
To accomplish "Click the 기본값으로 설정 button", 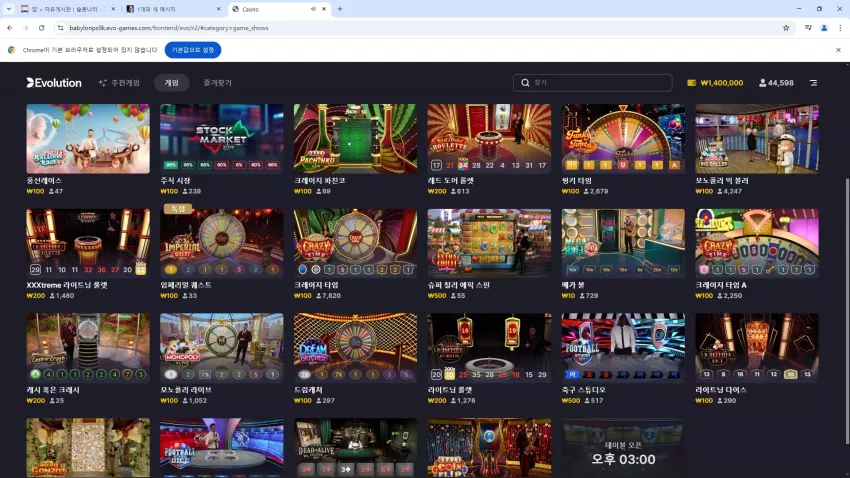I will click(x=193, y=50).
